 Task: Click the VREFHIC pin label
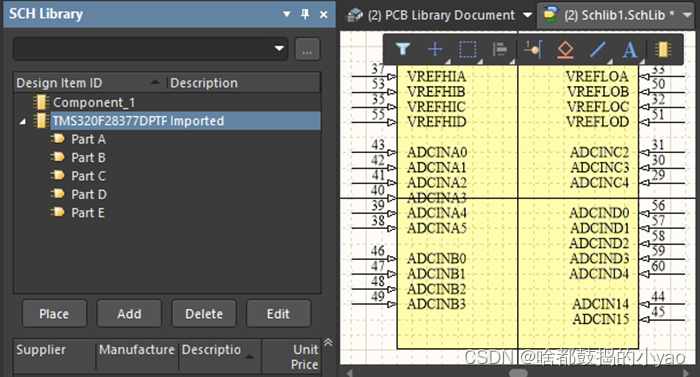coord(436,106)
